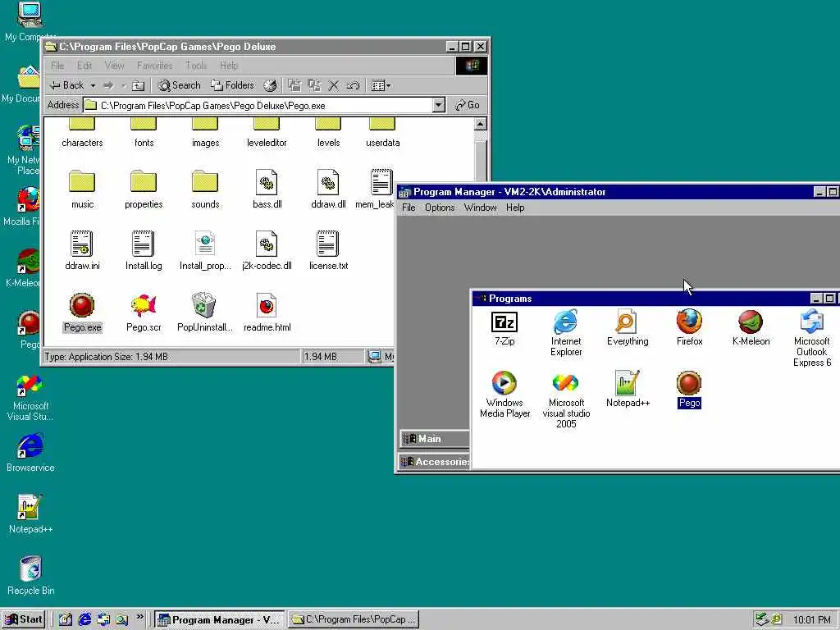
Task: Select the Microsoft Visual Studio desktop shortcut
Action: pos(30,397)
